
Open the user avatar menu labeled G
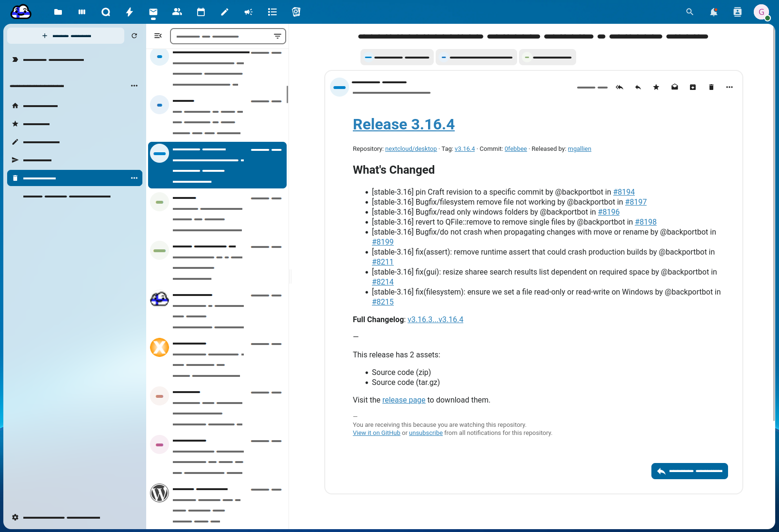coord(761,12)
